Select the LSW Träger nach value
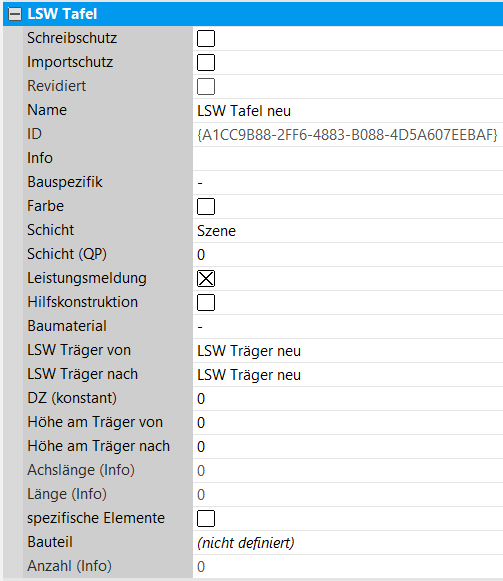Screen dimensions: 503x581 point(348,375)
